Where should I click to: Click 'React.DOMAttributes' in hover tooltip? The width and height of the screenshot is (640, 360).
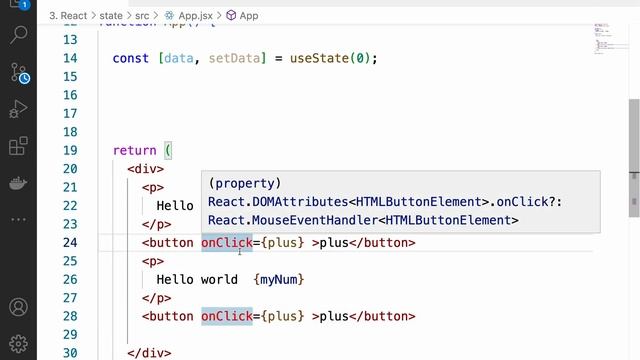point(278,202)
